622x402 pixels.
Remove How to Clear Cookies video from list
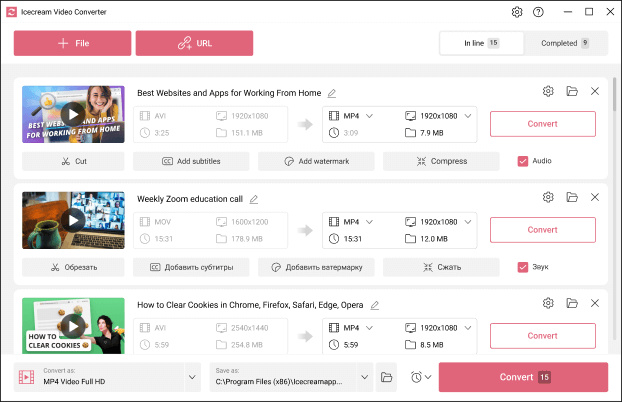(595, 303)
